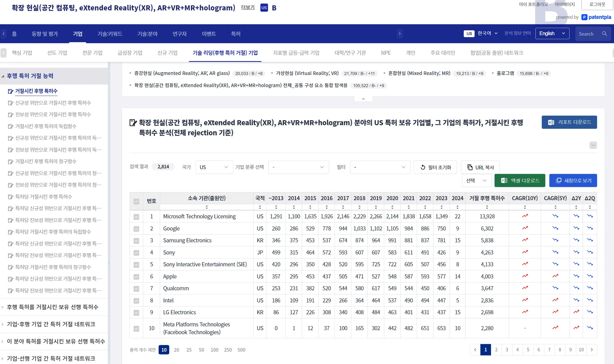The height and width of the screenshot is (364, 614).
Task: Click the Word report download icon
Action: tap(551, 122)
